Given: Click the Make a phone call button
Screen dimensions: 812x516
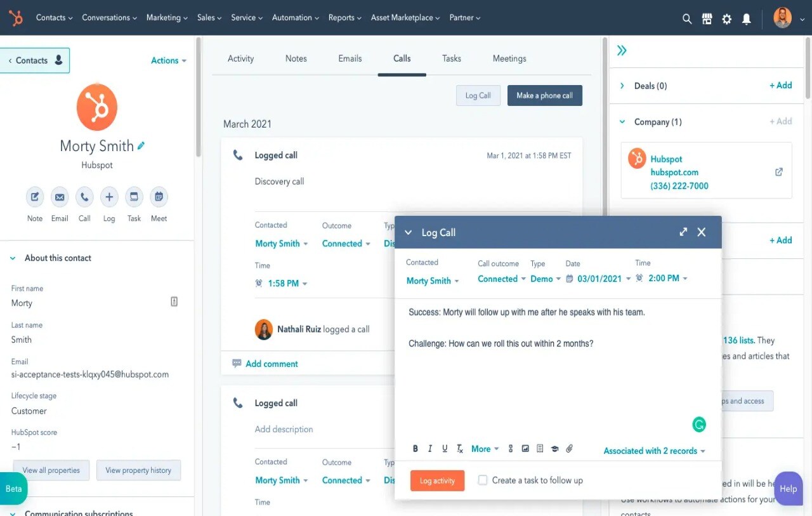Looking at the screenshot, I should point(544,95).
